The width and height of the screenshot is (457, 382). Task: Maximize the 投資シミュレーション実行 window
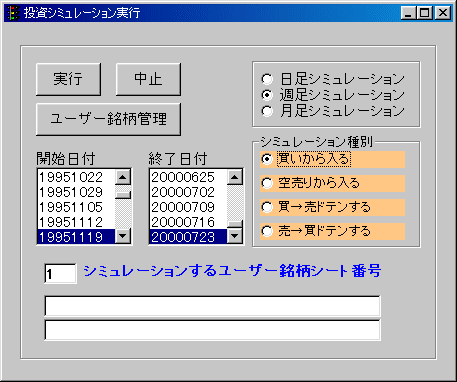click(x=424, y=13)
